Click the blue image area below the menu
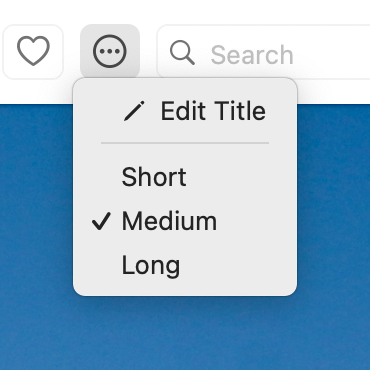This screenshot has height=370, width=370. 185,333
